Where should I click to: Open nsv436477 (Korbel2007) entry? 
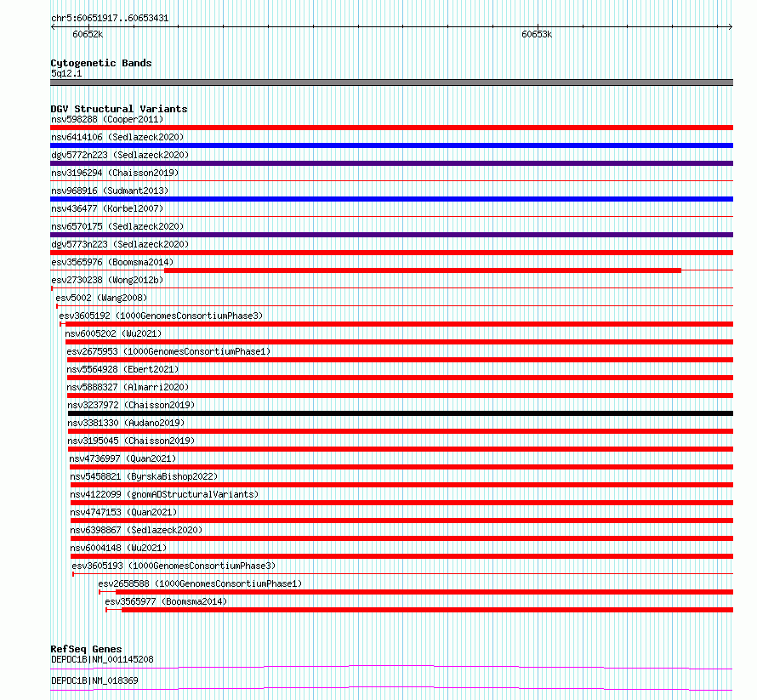107,208
